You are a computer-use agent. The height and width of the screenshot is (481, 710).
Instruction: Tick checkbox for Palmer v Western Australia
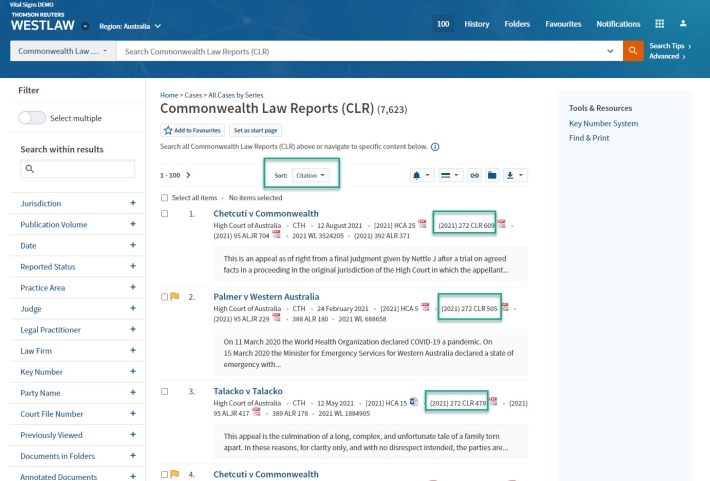[164, 297]
